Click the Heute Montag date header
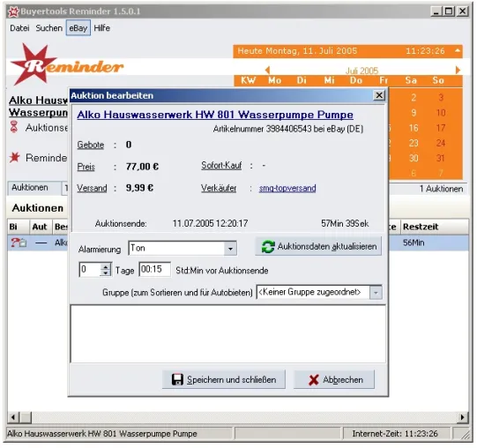The image size is (477, 448). tap(297, 51)
